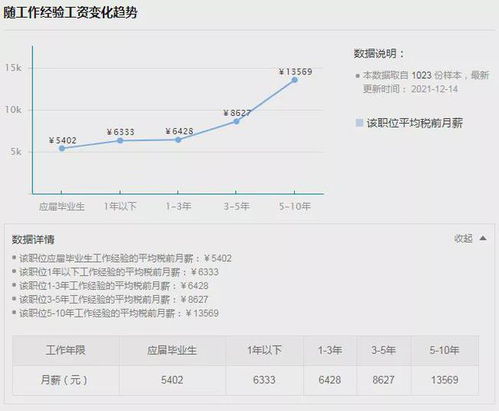Click the 数据说明 heading
Screen dimensions: 499x411
pyautogui.click(x=379, y=54)
